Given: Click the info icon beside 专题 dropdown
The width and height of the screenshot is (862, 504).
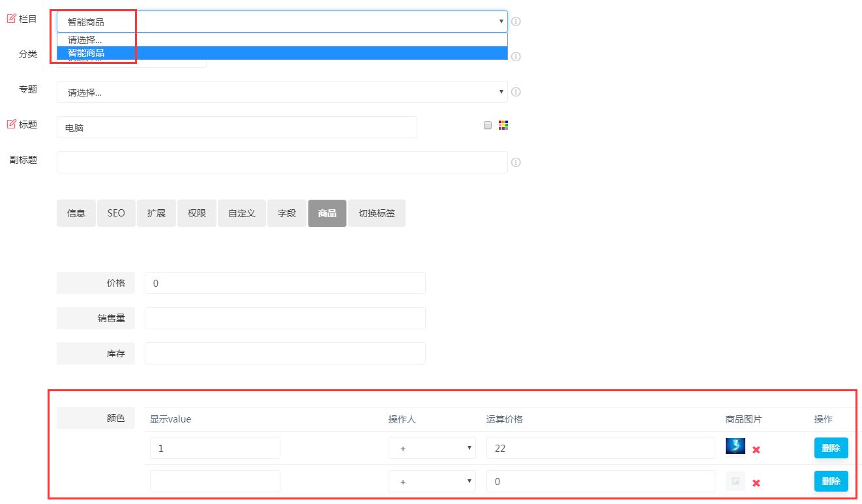Looking at the screenshot, I should (516, 92).
